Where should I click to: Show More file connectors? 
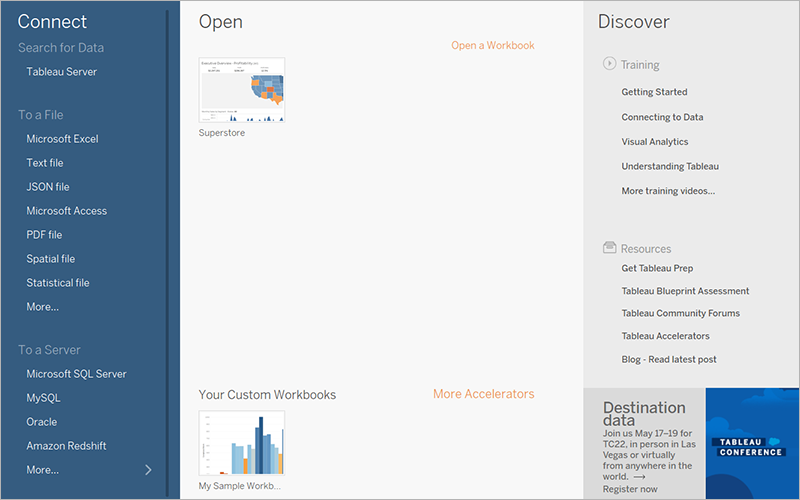42,307
